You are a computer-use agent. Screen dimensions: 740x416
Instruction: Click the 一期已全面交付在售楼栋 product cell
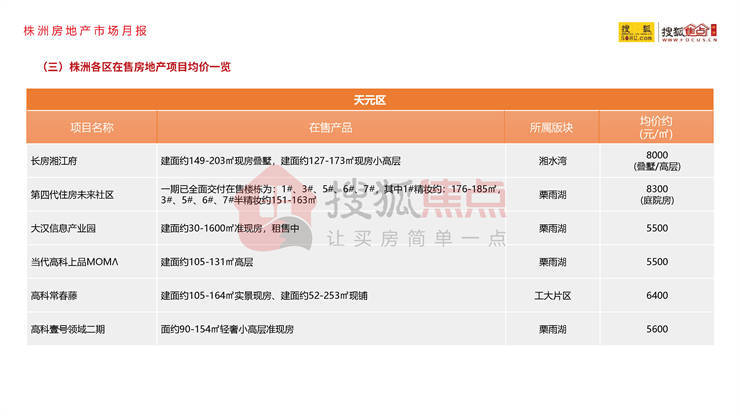pyautogui.click(x=331, y=195)
